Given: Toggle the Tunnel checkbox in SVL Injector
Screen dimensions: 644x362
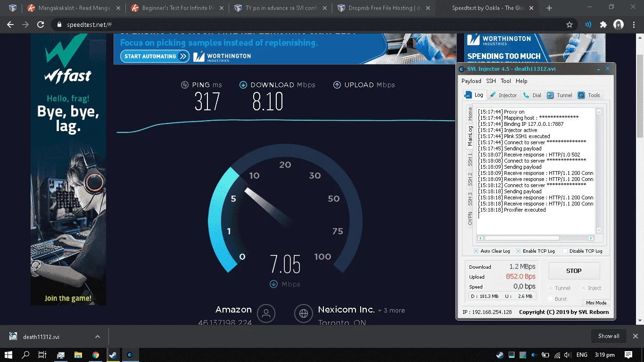Looking at the screenshot, I should click(x=550, y=288).
